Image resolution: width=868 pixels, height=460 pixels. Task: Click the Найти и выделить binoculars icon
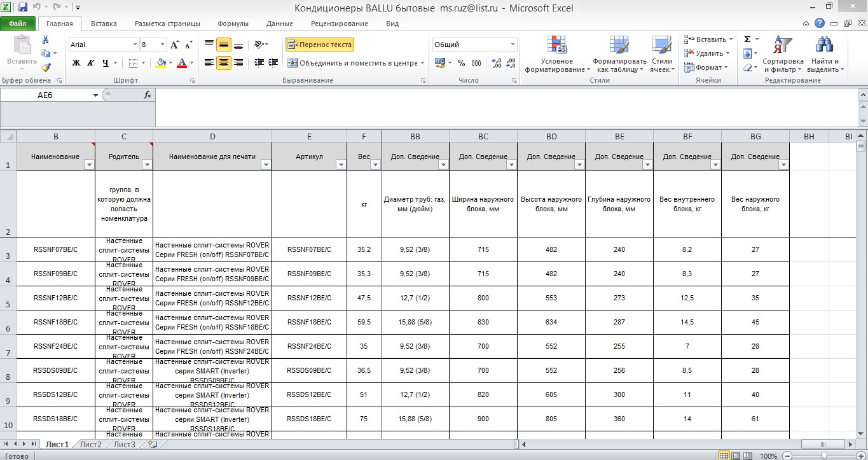point(824,46)
